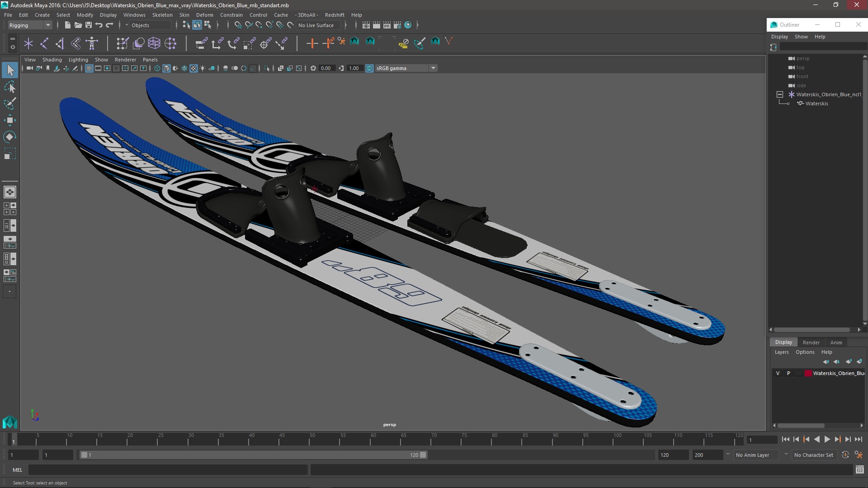Click the Outliner horizontal scrollbar
This screenshot has height=488, width=868.
812,329
